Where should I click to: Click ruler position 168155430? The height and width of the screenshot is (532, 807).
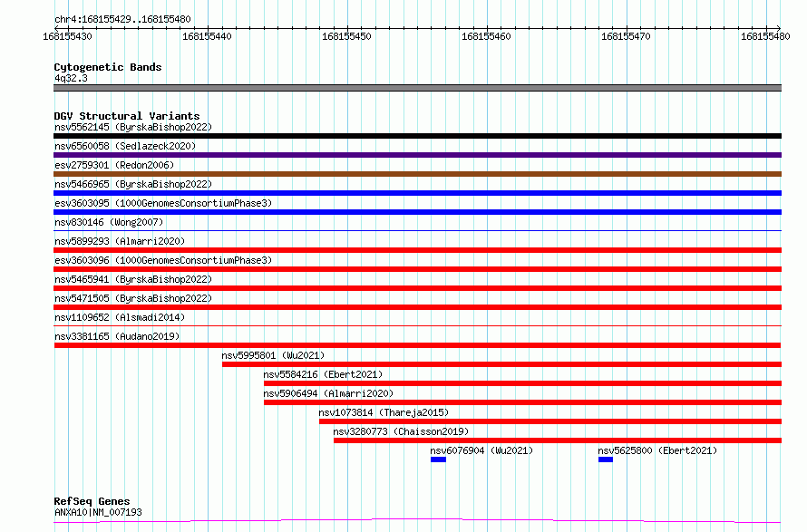click(x=67, y=36)
